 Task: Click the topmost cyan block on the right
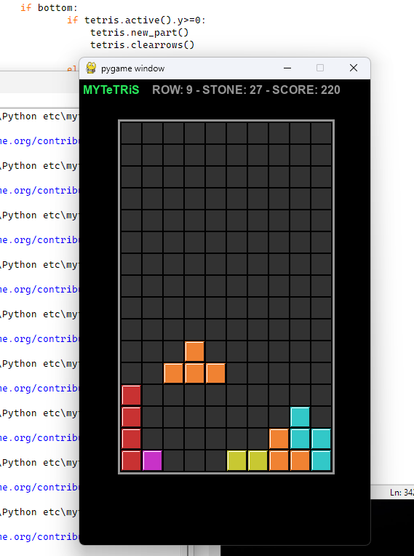tap(300, 417)
